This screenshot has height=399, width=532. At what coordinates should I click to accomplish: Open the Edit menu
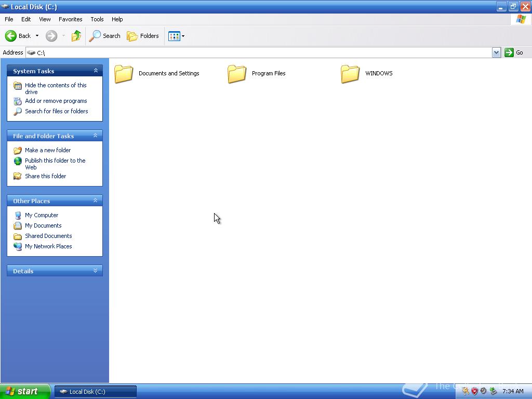(26, 19)
